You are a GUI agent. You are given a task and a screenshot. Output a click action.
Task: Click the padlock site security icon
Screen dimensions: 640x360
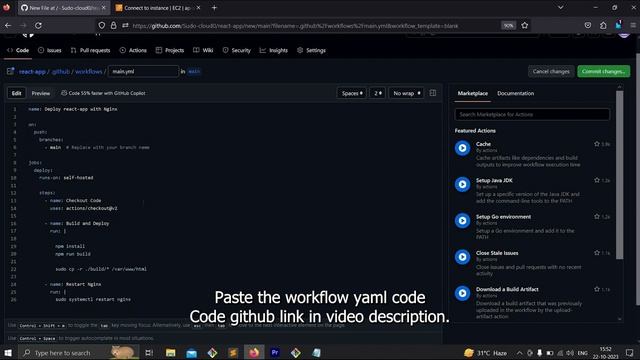[x=113, y=25]
